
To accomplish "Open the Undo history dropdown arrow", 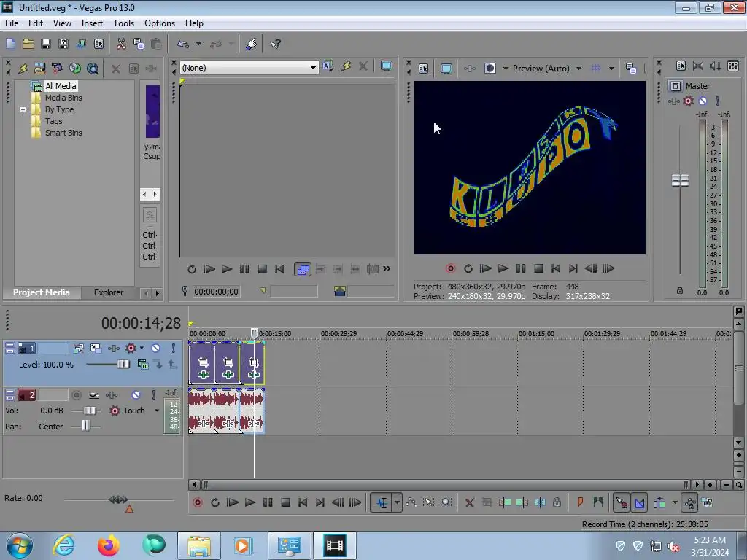I will (198, 44).
